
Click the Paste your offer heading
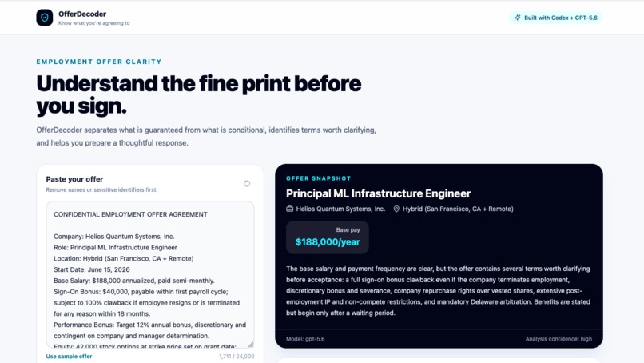coord(74,179)
